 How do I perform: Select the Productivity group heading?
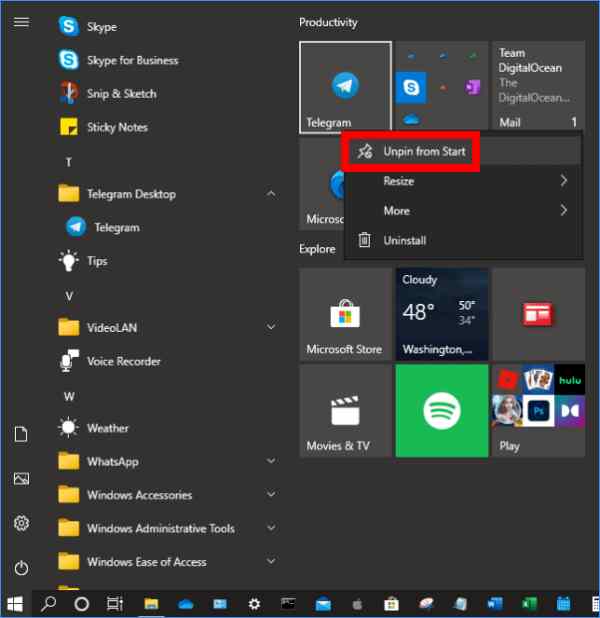click(x=328, y=23)
